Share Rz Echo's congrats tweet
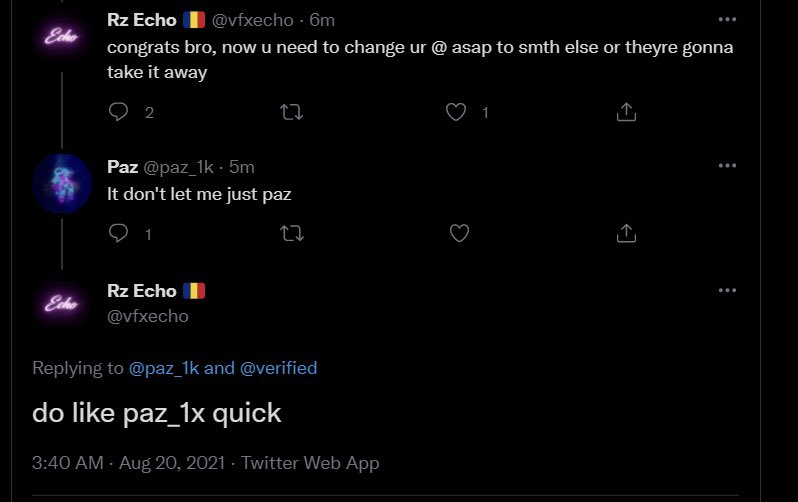 [x=626, y=112]
